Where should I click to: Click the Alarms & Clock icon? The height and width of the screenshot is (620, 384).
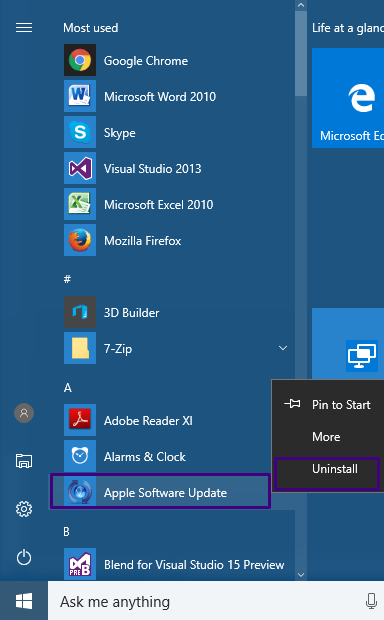click(x=80, y=456)
